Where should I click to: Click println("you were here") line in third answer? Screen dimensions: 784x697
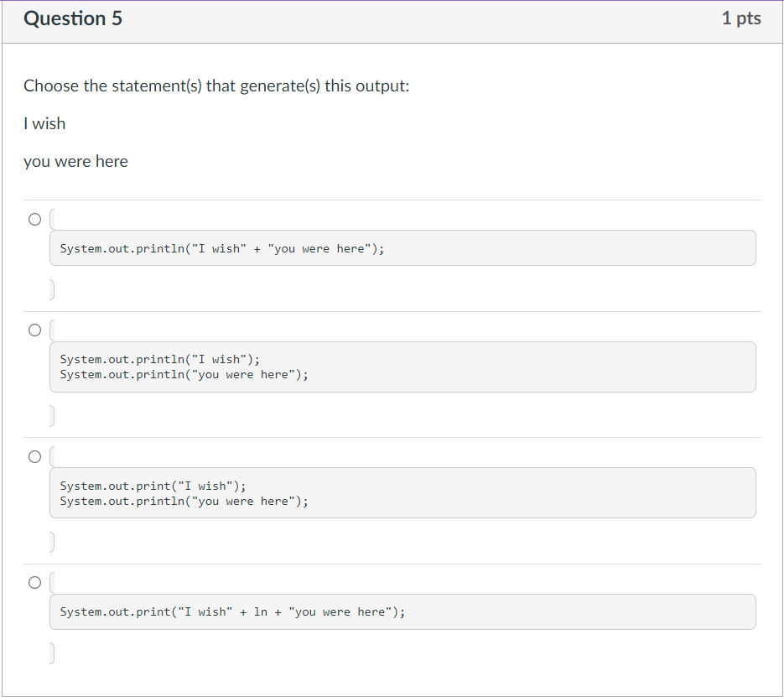pos(184,501)
